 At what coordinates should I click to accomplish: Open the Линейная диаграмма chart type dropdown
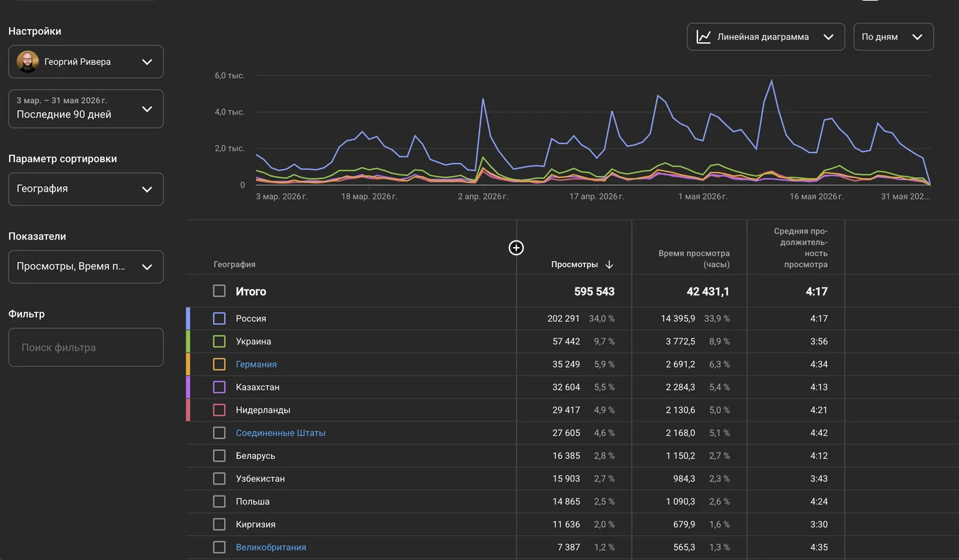tap(766, 37)
